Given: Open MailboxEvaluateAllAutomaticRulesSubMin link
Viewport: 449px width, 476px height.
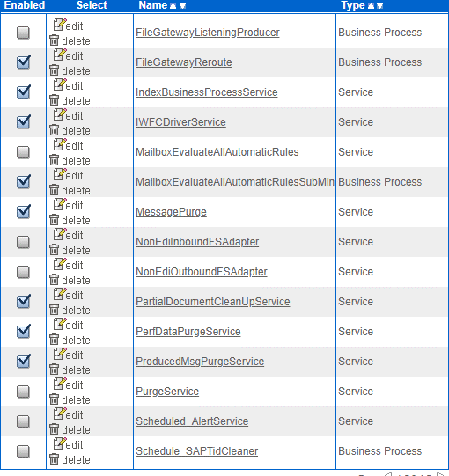Looking at the screenshot, I should pos(235,182).
